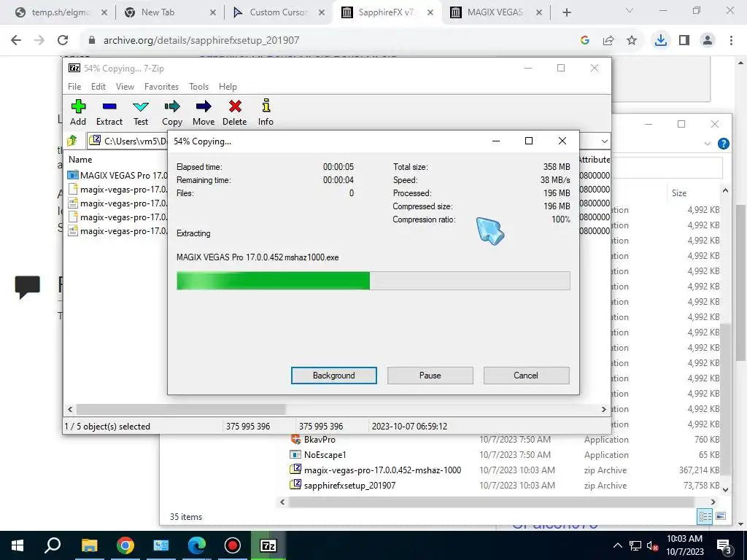Open the Chrome three-dot menu

731,41
